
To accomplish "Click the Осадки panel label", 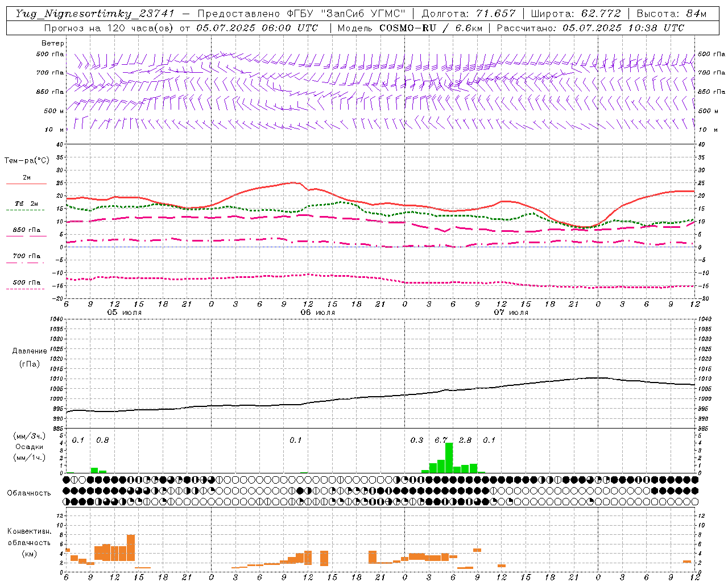I will 30,447.
